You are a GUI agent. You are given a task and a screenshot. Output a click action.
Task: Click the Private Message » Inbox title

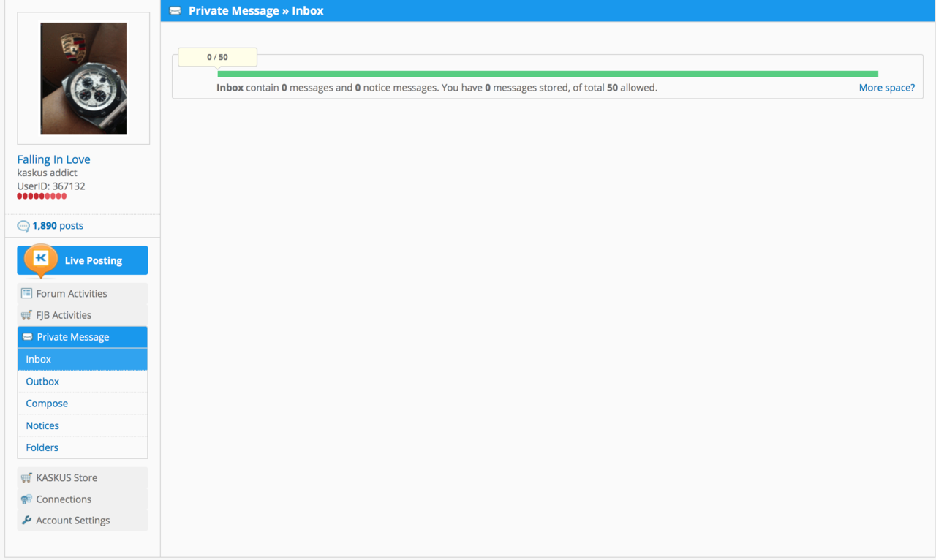[x=256, y=11]
